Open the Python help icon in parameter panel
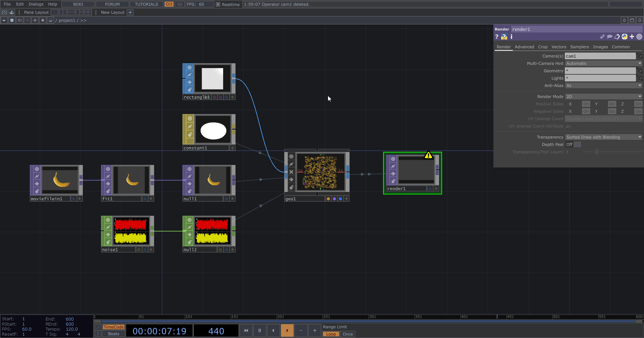 click(x=504, y=37)
